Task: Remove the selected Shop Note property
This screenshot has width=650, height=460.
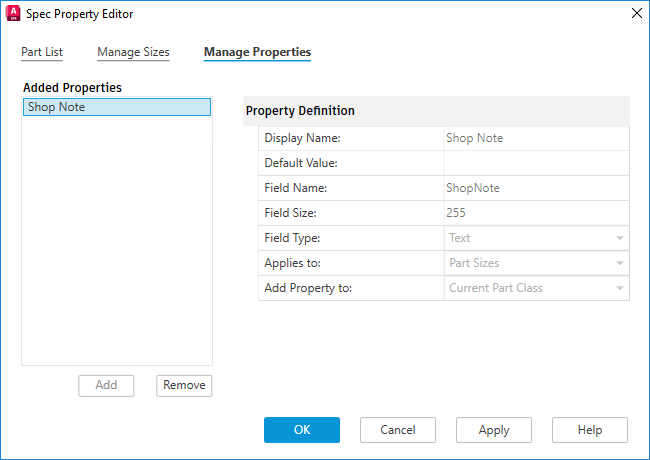Action: [184, 385]
